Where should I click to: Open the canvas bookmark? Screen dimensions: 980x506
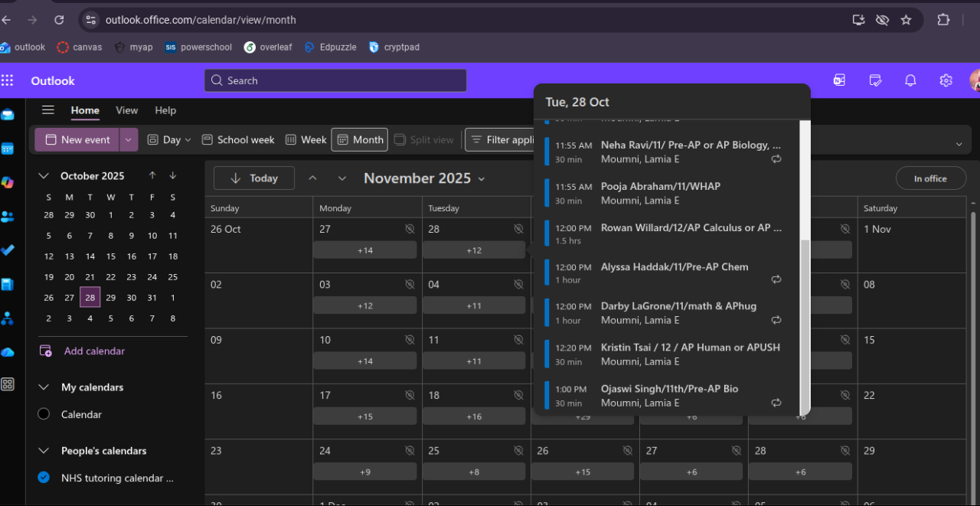pos(80,47)
